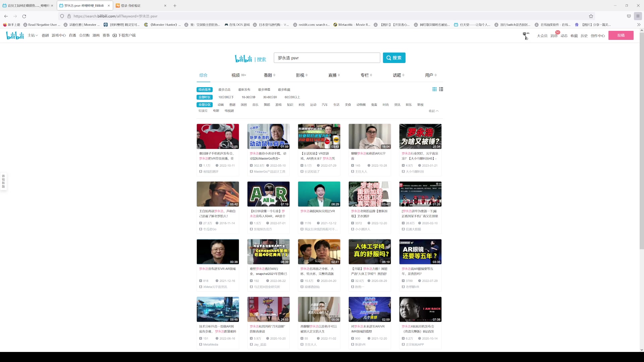Screen dimensions: 644x362
Task: Select the 最多点击 sort option
Action: (224, 89)
